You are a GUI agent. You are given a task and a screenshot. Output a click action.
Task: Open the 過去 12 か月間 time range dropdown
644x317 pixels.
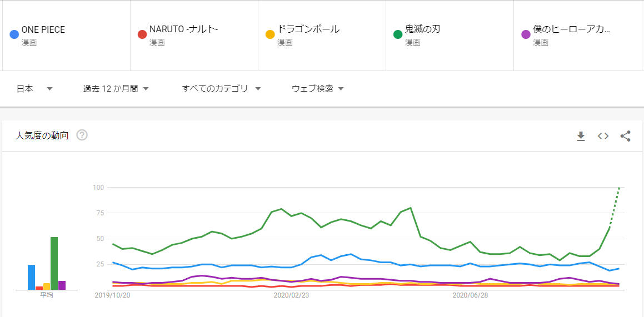(116, 89)
